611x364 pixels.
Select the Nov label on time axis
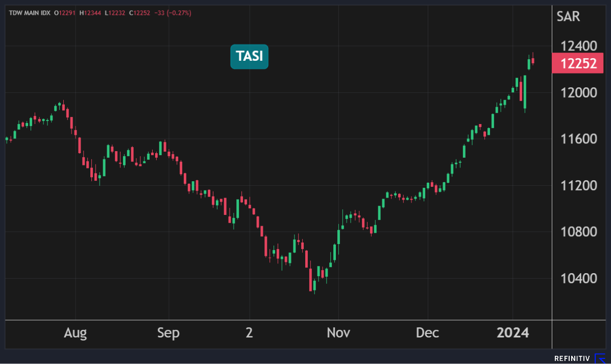[x=338, y=333]
